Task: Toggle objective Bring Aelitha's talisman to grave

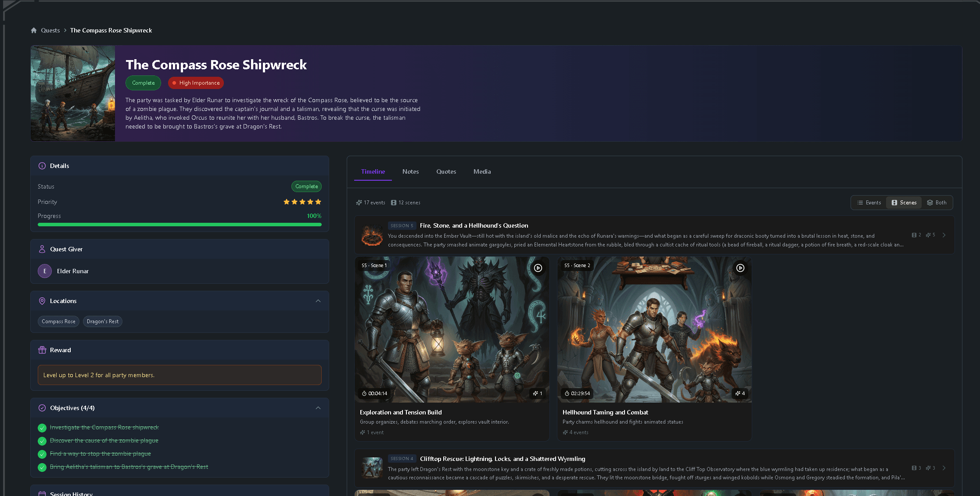Action: coord(42,467)
